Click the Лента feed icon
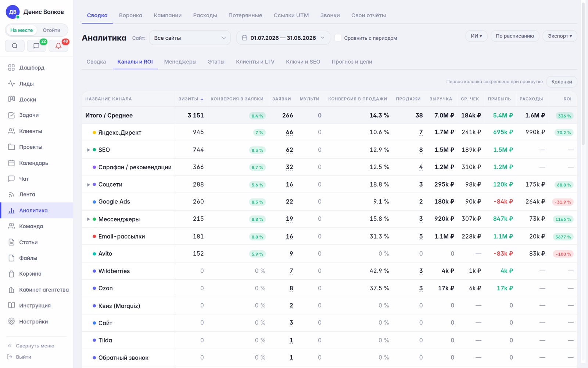Screen dimensions: 588x368 [11, 195]
